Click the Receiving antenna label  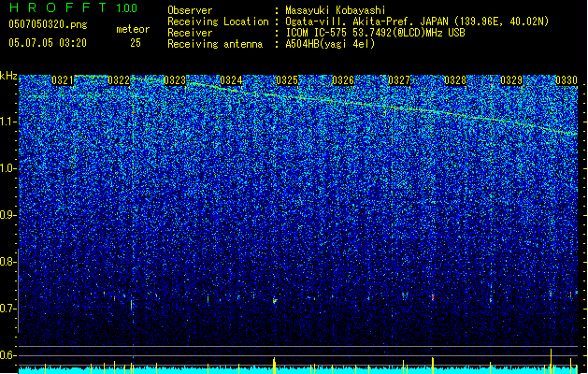(x=215, y=44)
